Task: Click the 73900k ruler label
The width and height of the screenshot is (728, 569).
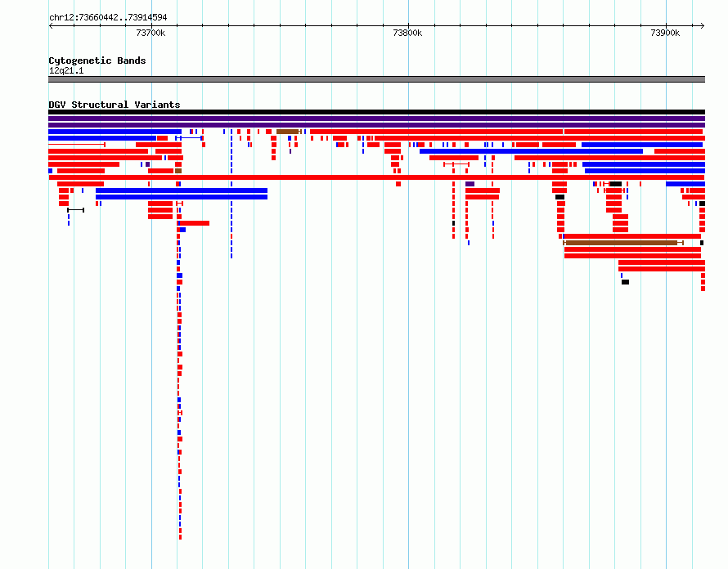Action: click(x=665, y=33)
